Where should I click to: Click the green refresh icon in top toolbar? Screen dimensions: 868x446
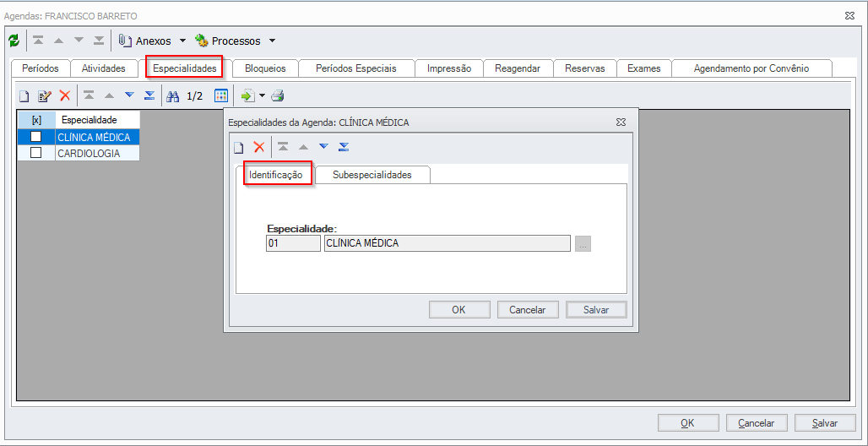14,41
